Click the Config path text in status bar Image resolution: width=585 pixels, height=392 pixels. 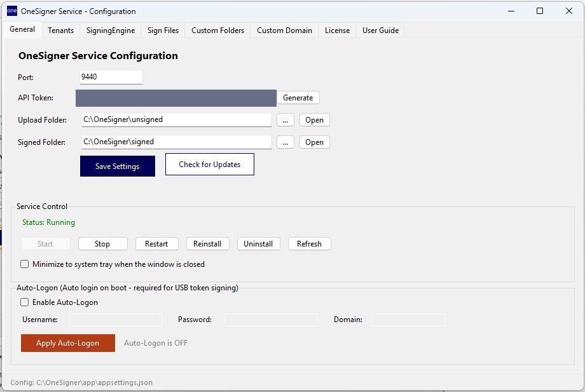[x=81, y=382]
